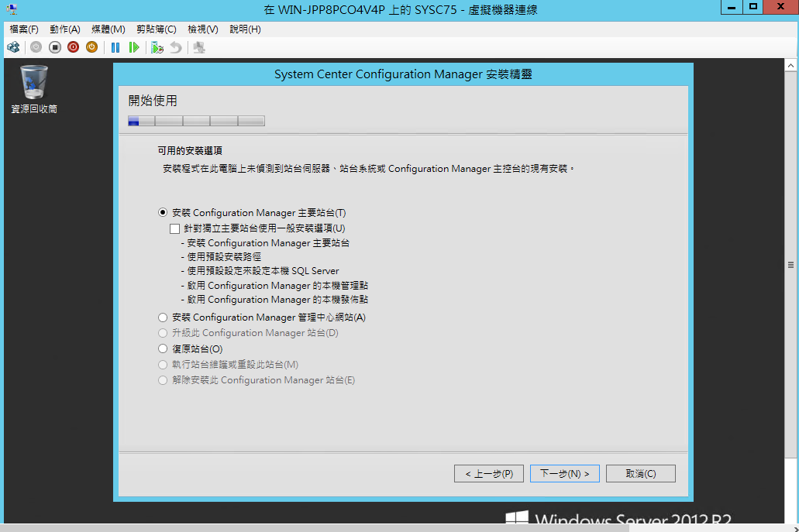The image size is (799, 532).
Task: Open the 說明(H) menu
Action: point(245,29)
